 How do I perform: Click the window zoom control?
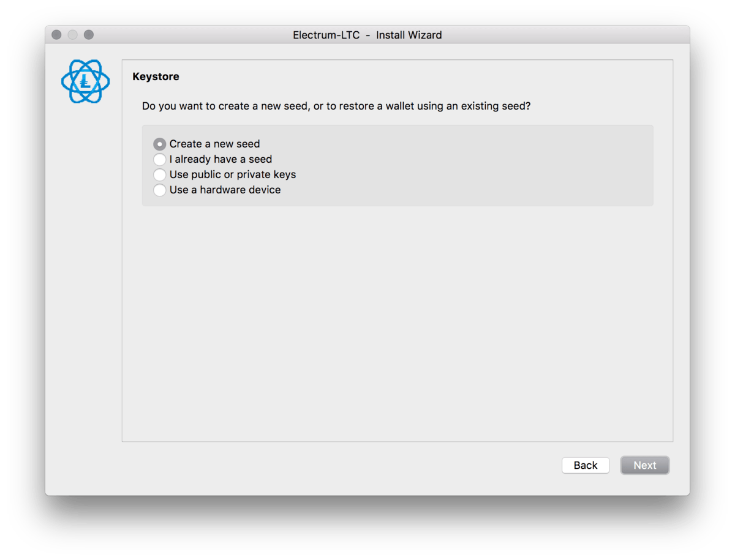click(89, 35)
